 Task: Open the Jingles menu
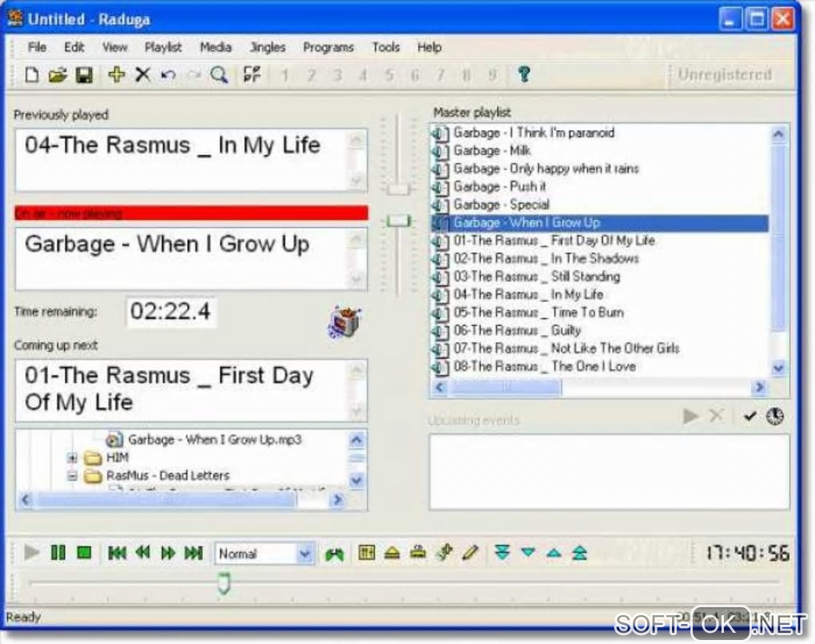tap(268, 47)
